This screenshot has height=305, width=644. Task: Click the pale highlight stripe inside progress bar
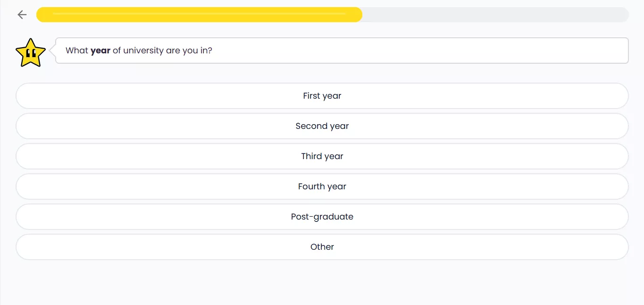[x=198, y=14]
